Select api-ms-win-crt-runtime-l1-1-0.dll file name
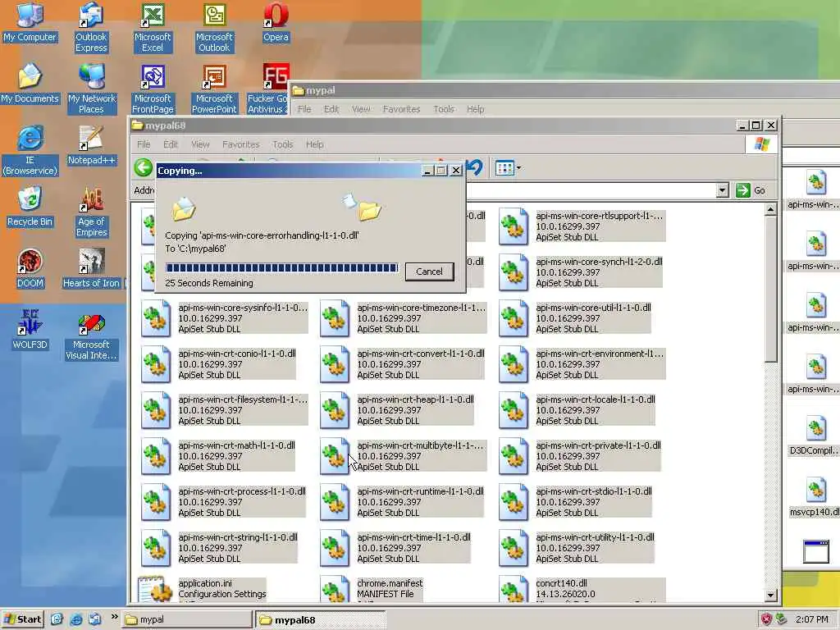 pyautogui.click(x=420, y=491)
